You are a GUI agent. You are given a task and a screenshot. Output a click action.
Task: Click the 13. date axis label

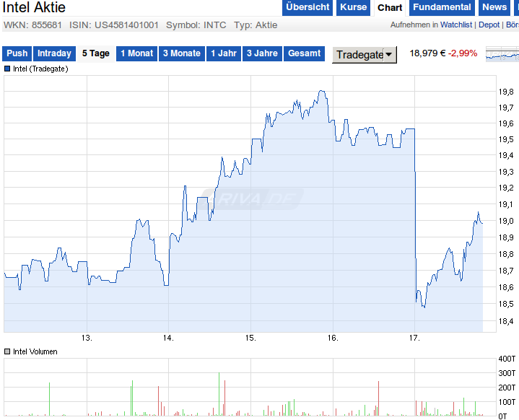click(87, 338)
